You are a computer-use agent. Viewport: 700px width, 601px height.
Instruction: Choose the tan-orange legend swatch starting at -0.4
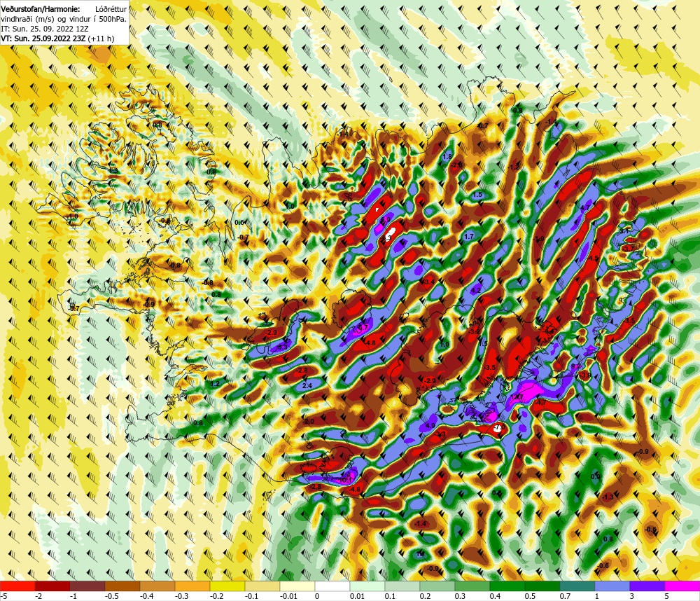click(x=157, y=586)
